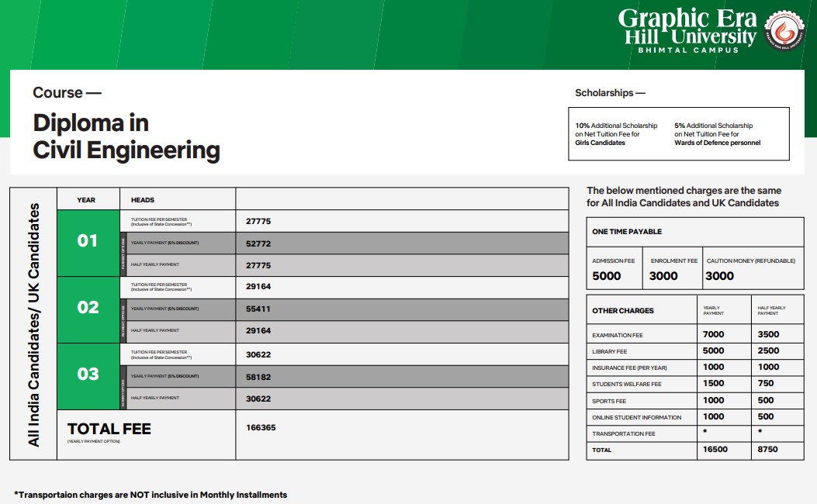
Task: Select Insurance Fee yearly amount 1000
Action: pyautogui.click(x=713, y=367)
